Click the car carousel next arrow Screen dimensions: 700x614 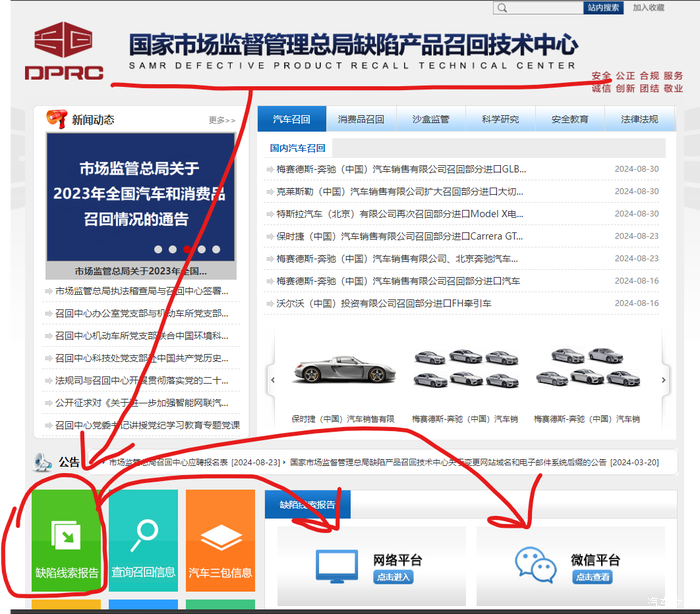(663, 380)
